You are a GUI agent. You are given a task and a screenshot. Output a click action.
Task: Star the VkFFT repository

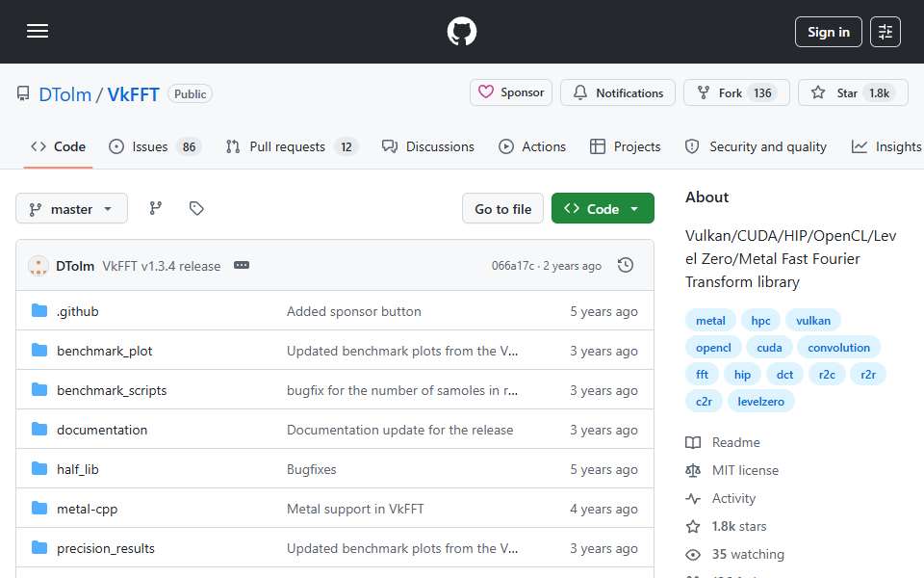(853, 92)
